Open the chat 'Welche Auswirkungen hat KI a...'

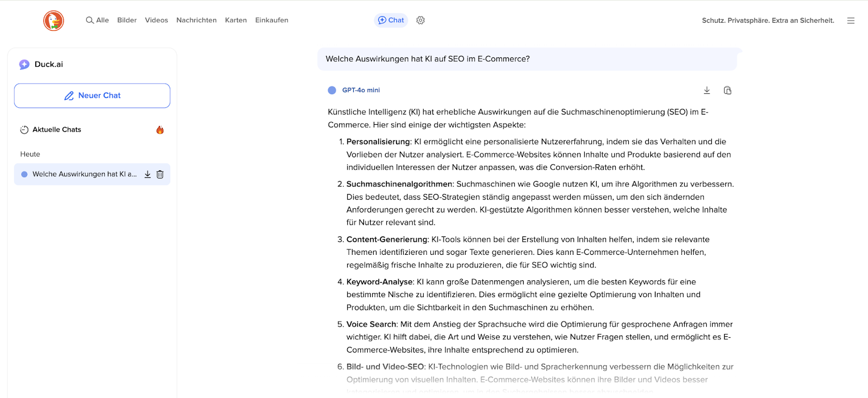pos(84,174)
